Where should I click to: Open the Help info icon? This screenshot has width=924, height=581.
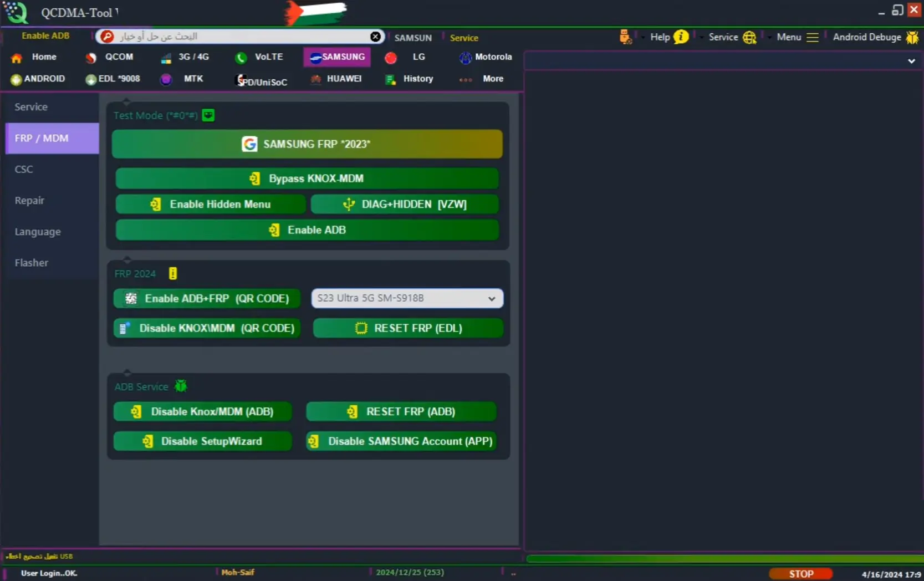[x=681, y=37]
